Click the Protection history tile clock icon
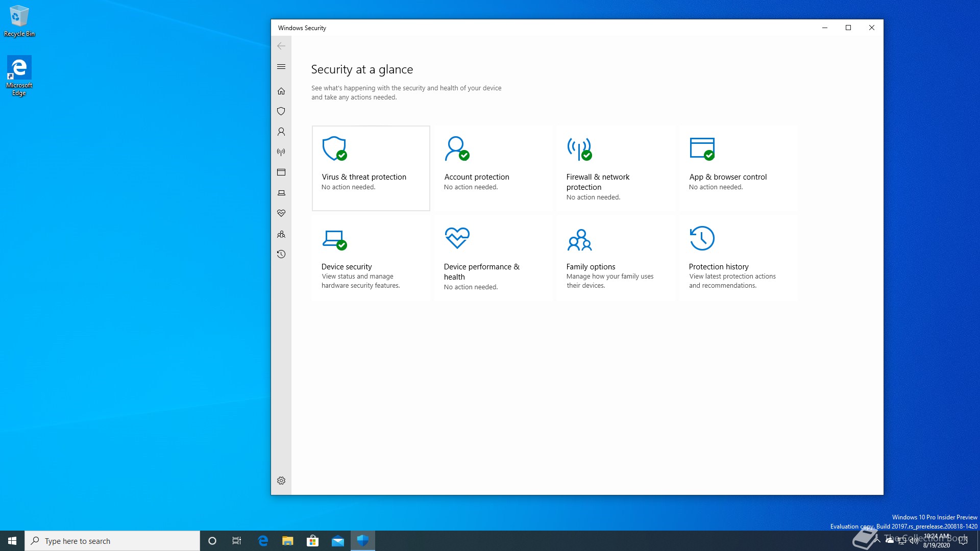Viewport: 980px width, 551px height. coord(702,238)
